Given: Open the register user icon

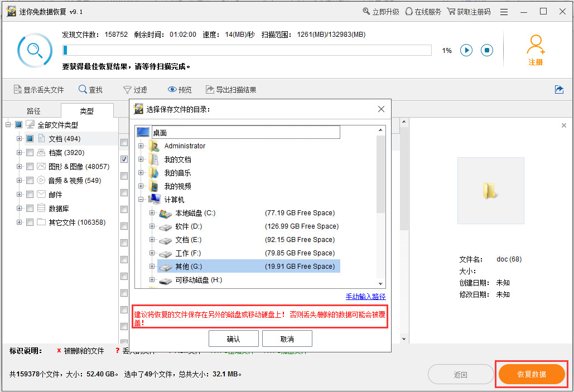Looking at the screenshot, I should coord(536,45).
